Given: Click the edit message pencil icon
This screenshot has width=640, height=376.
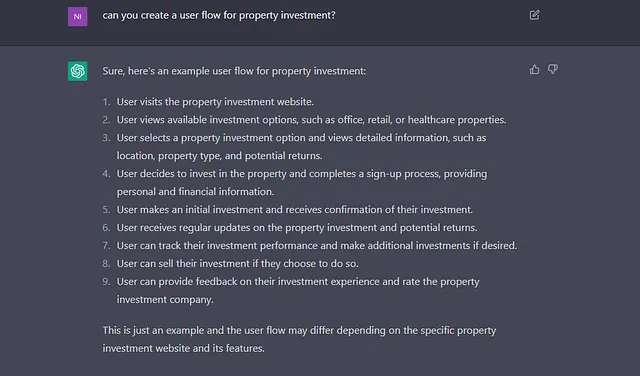Looking at the screenshot, I should (x=534, y=15).
